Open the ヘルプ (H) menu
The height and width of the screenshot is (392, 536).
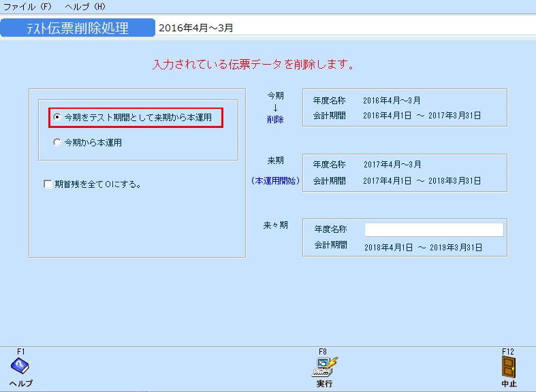[85, 7]
